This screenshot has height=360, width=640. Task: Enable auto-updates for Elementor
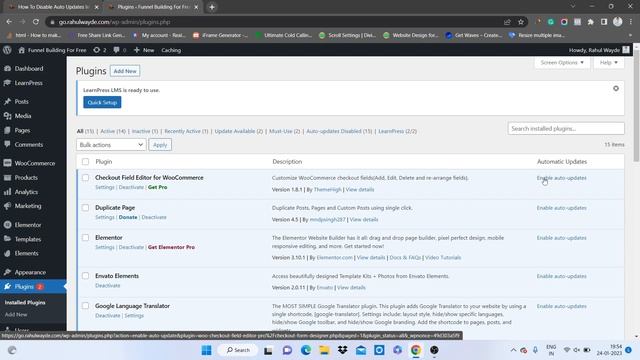[x=562, y=238]
